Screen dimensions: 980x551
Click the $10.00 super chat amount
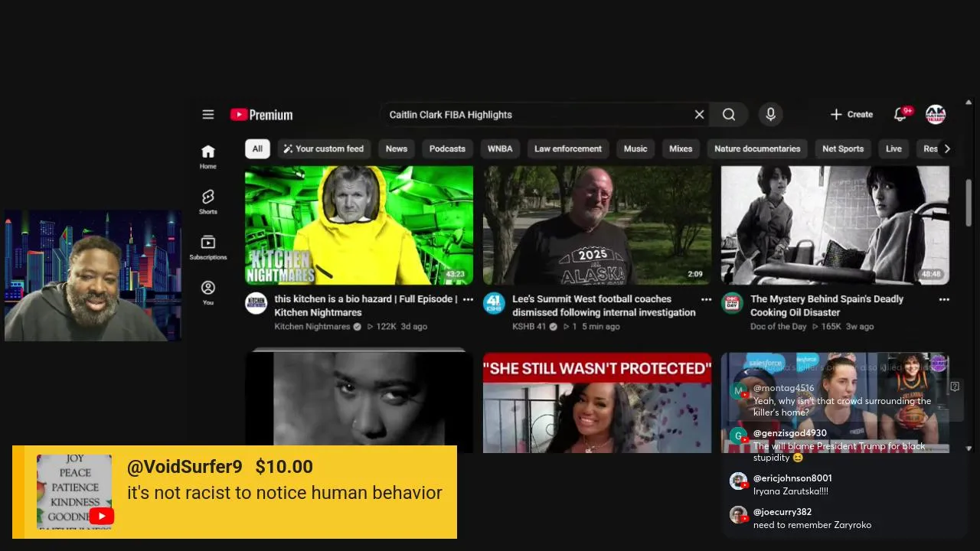click(284, 467)
